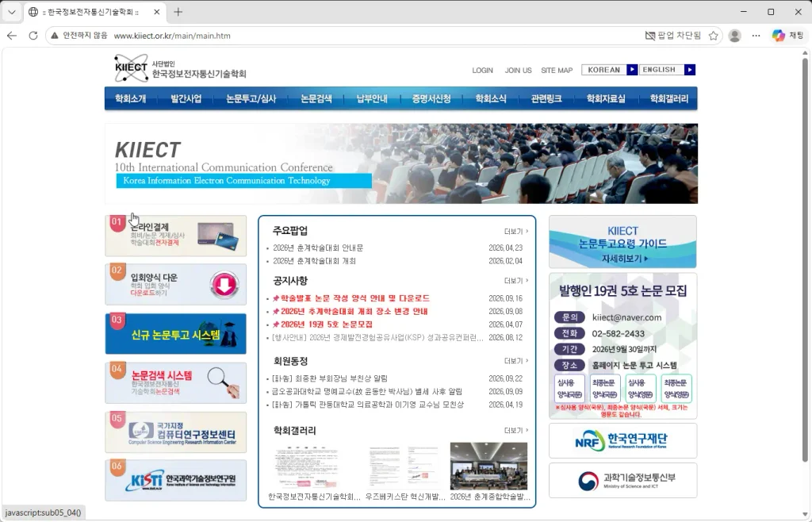The height and width of the screenshot is (522, 812).
Task: Open the KISTI 한국과학기술정보연구원 banner
Action: [x=175, y=481]
